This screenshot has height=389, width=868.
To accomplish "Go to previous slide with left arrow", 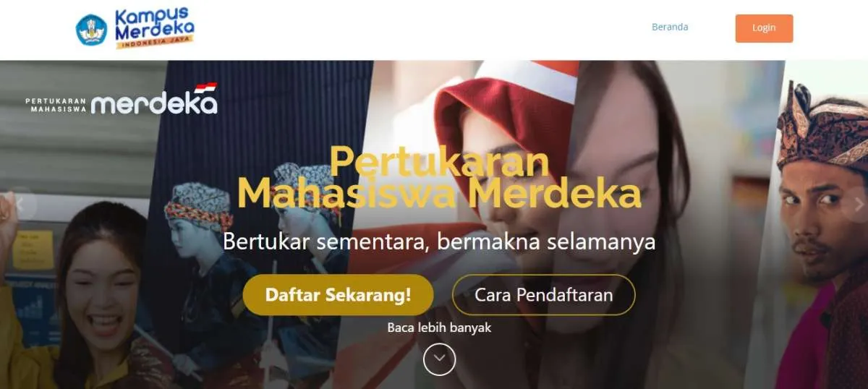I will [20, 205].
